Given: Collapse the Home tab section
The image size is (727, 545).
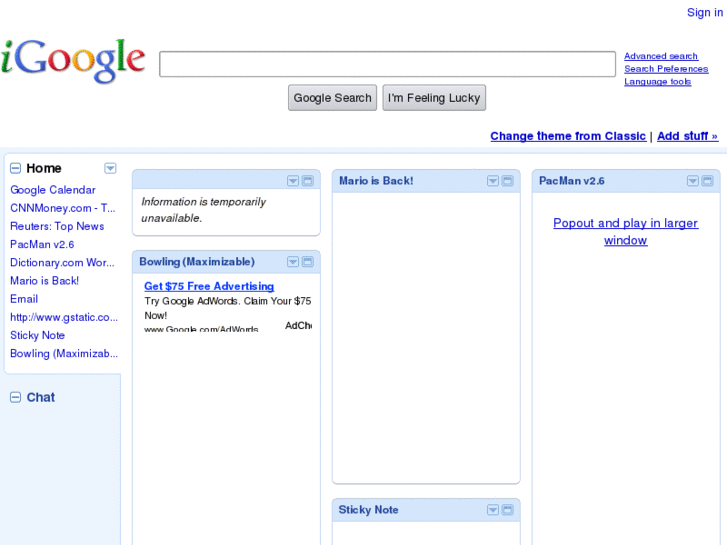Looking at the screenshot, I should click(x=15, y=168).
